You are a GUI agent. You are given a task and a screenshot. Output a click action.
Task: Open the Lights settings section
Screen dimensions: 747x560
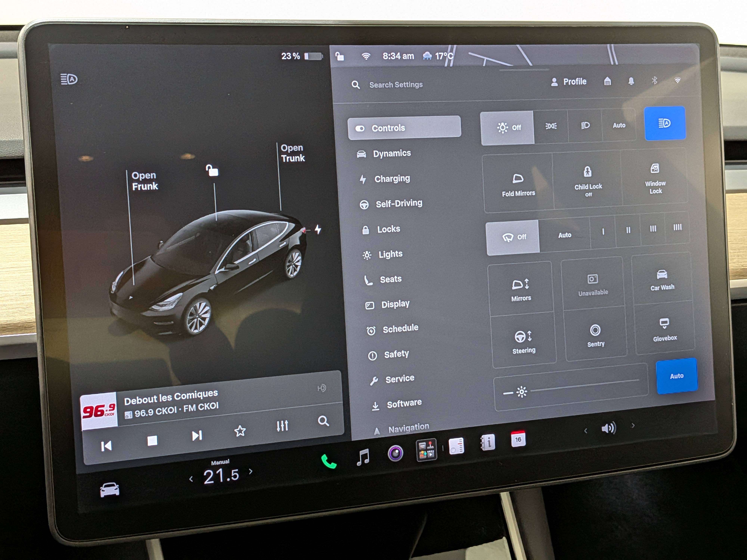point(383,254)
